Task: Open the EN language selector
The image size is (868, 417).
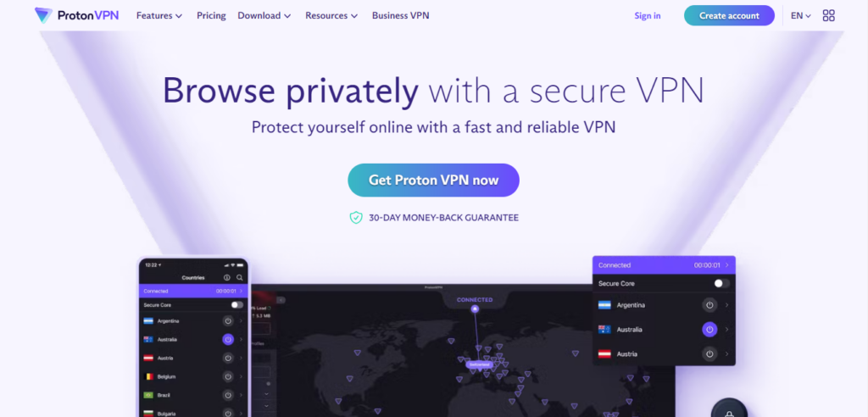Action: [x=800, y=15]
